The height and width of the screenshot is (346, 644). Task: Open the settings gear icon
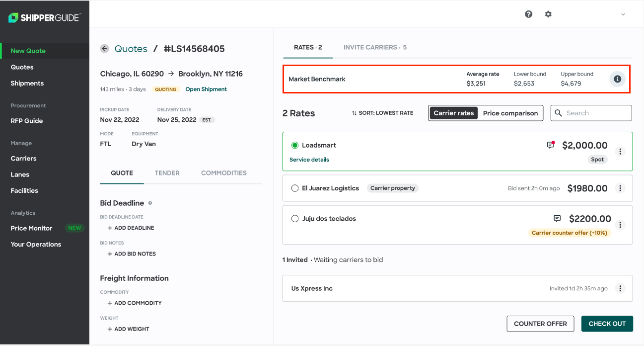[548, 14]
